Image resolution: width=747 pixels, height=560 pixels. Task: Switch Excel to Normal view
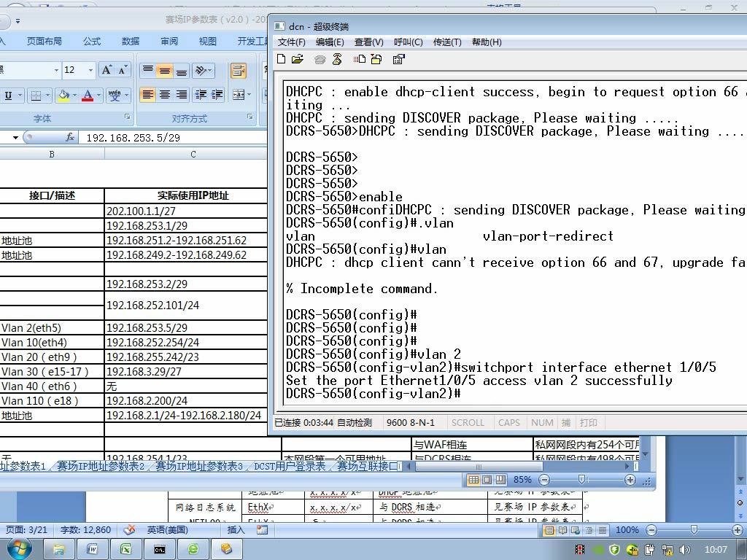tap(473, 480)
